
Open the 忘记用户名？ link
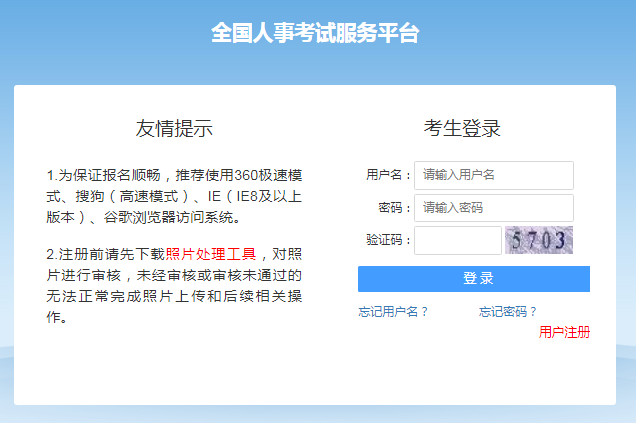pos(393,312)
